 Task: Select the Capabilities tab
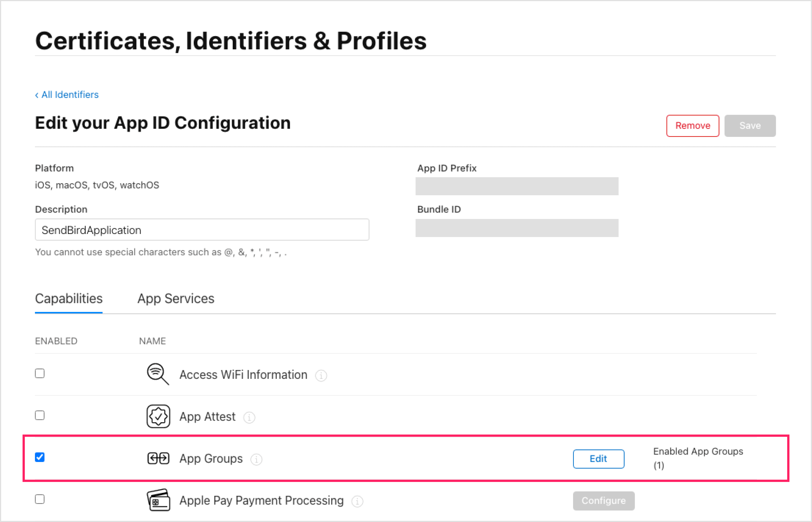point(69,299)
